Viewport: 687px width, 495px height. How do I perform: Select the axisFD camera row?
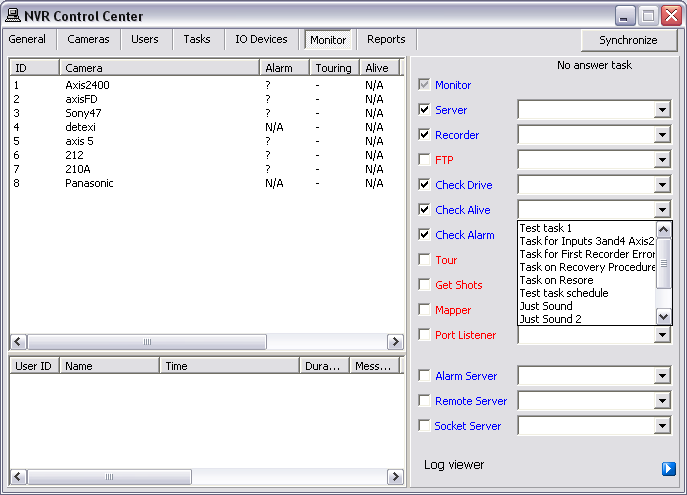click(206, 99)
